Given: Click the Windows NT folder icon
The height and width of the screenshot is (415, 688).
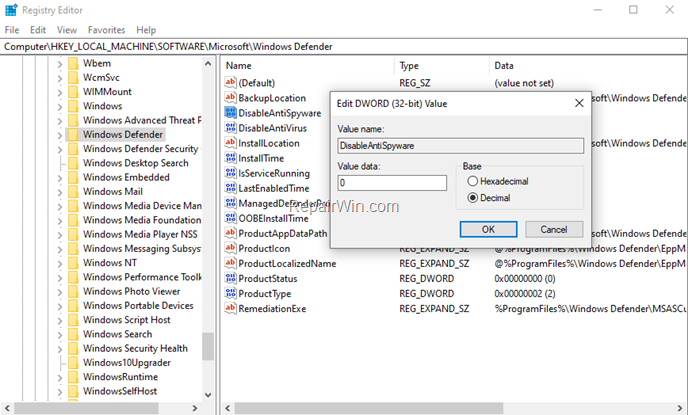Looking at the screenshot, I should click(x=73, y=263).
